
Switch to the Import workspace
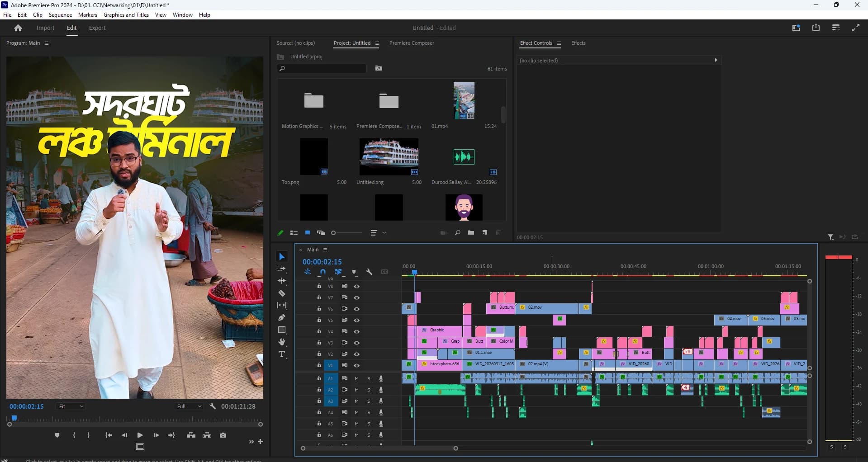[x=45, y=28]
